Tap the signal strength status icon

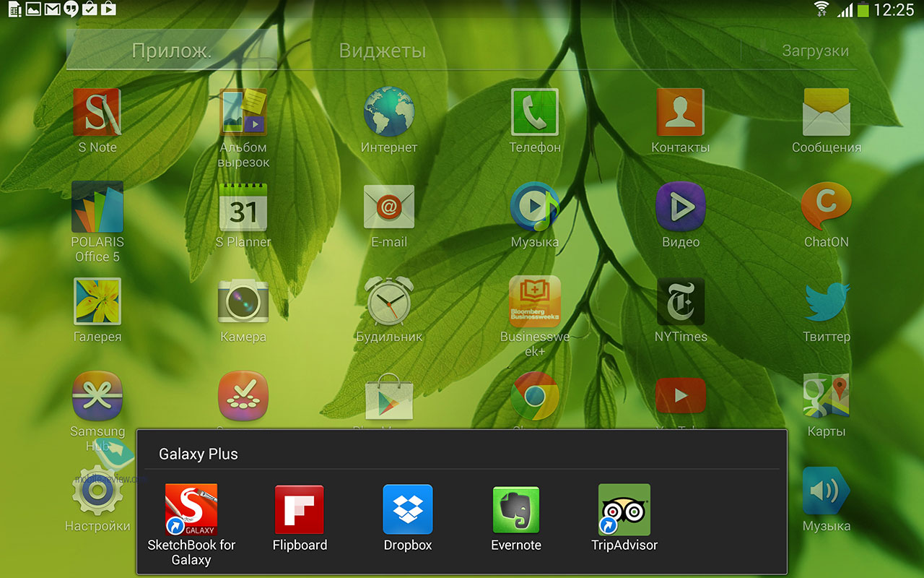click(x=845, y=9)
